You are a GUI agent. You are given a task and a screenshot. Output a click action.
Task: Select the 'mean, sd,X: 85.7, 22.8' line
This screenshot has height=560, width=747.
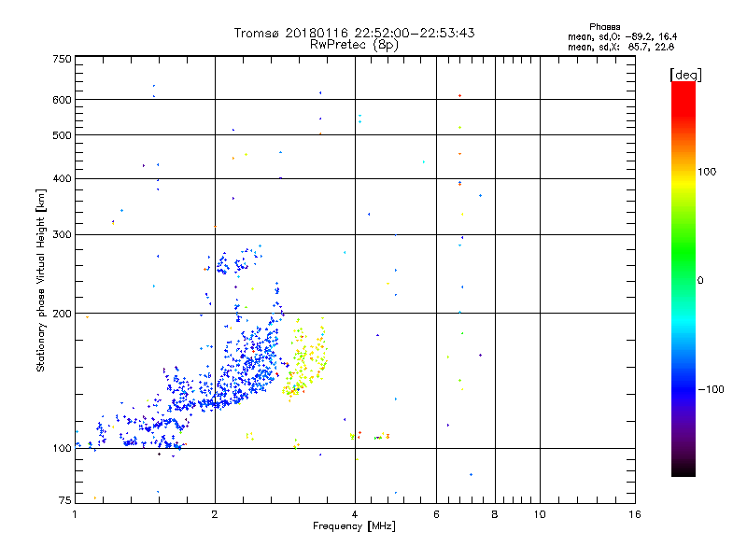(621, 47)
